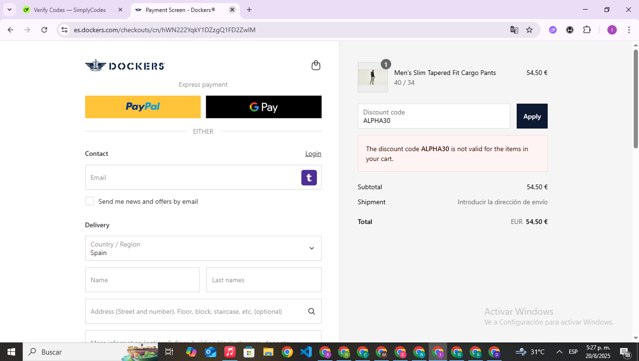
Task: Pay with G Pay express button
Action: (x=263, y=107)
